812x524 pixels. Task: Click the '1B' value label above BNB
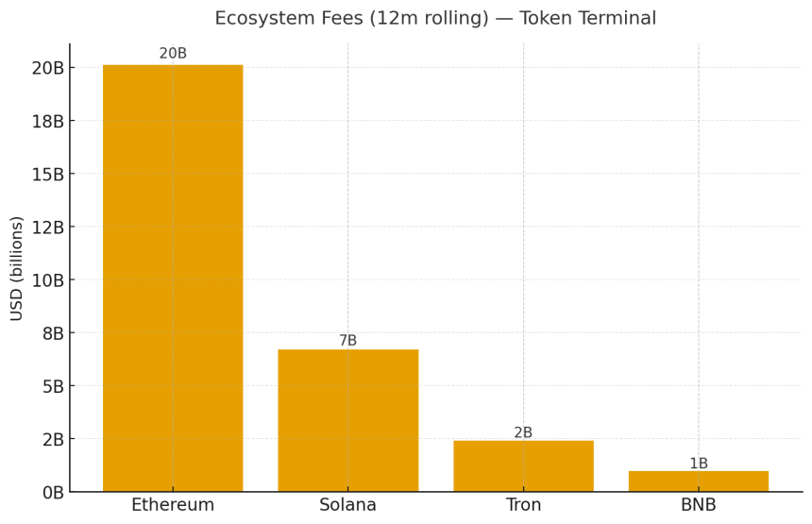[x=698, y=464]
